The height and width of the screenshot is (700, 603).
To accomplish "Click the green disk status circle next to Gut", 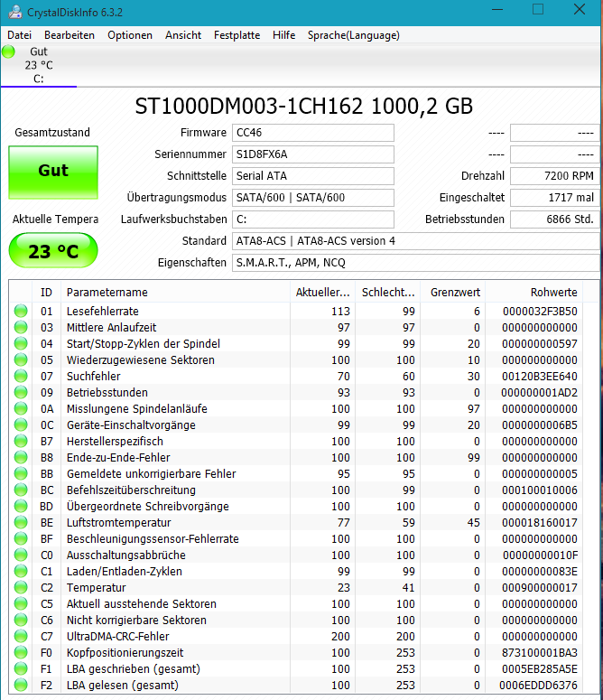I will [8, 51].
